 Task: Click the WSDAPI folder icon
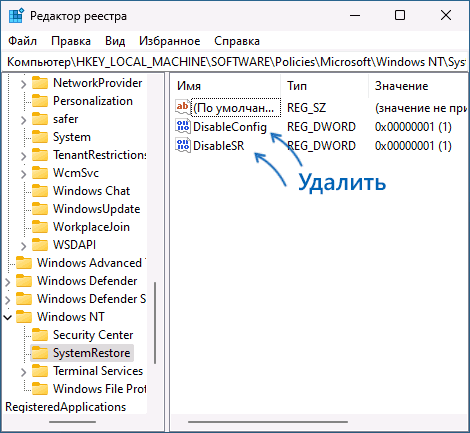click(x=40, y=245)
